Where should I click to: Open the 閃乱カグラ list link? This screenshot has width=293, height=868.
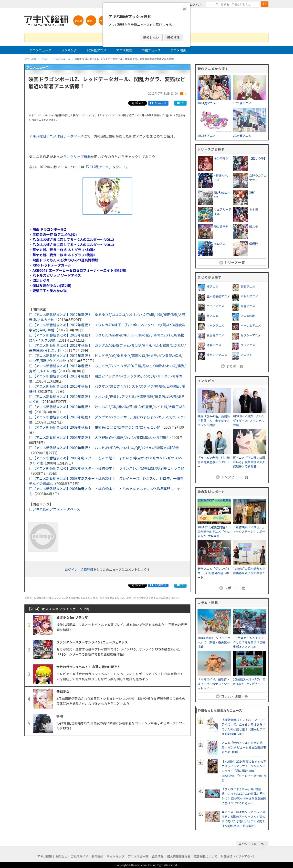click(x=41, y=280)
